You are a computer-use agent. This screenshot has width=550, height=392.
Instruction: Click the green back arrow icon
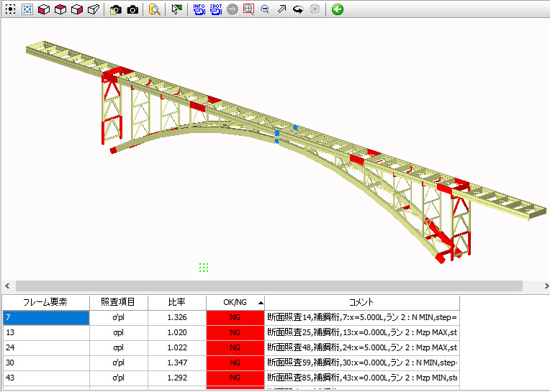pyautogui.click(x=338, y=9)
